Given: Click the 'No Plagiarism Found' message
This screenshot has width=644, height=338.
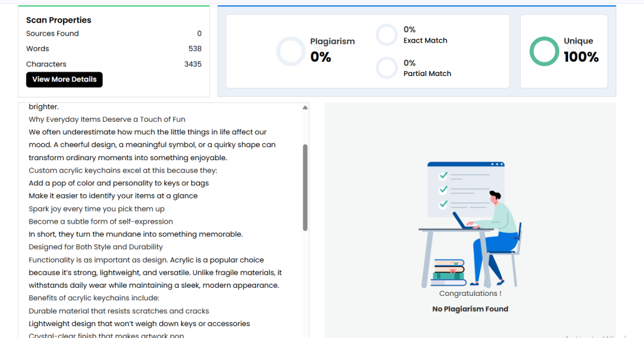Looking at the screenshot, I should click(x=470, y=309).
